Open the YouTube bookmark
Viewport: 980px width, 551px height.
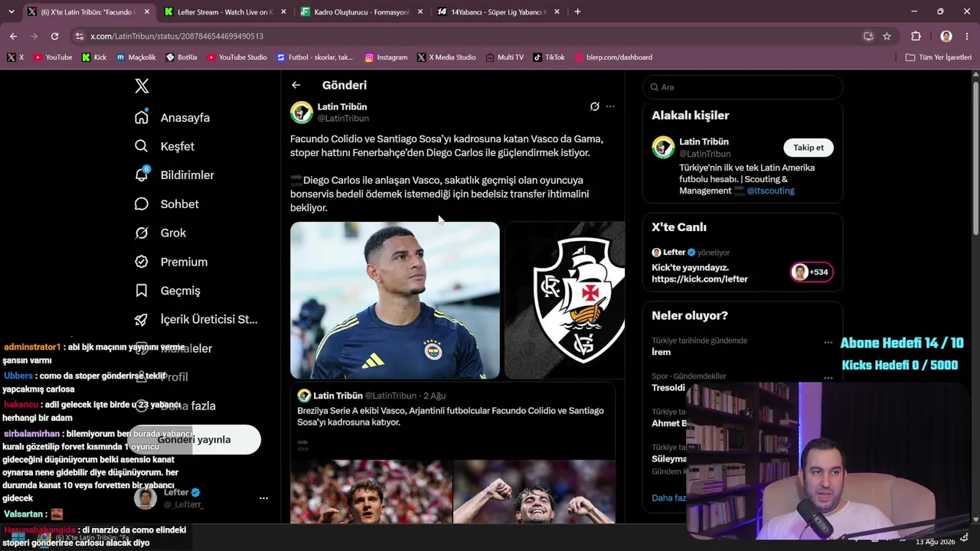[x=53, y=57]
